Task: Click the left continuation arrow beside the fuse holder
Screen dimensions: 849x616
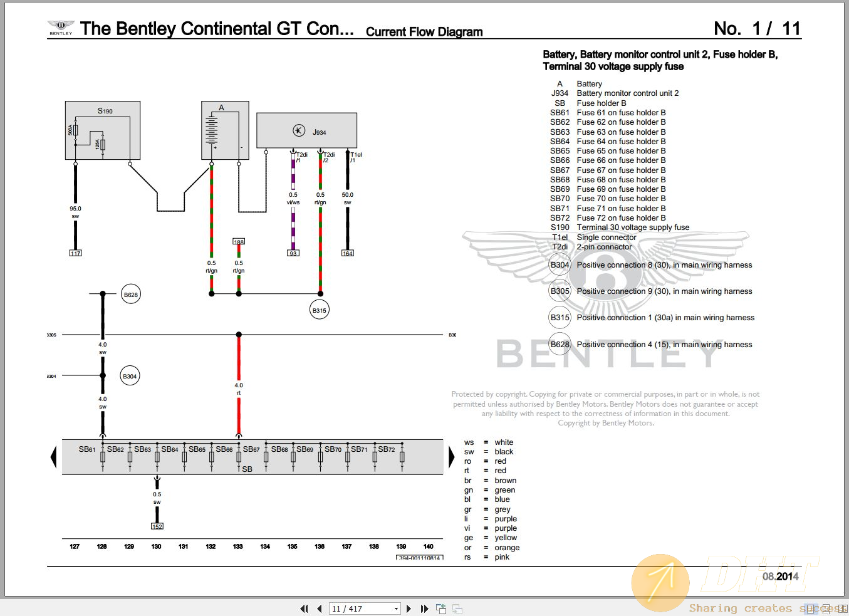Action: [x=53, y=457]
